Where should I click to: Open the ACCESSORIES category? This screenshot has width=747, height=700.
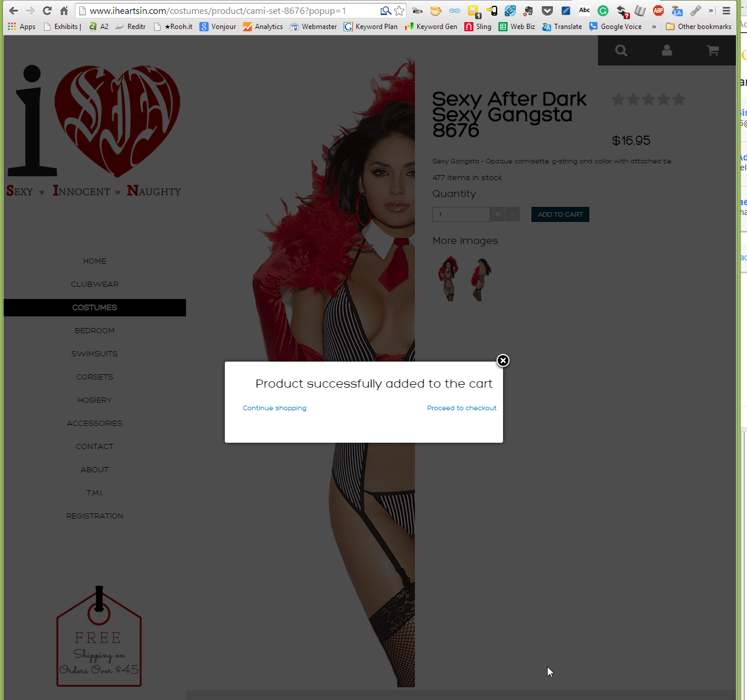(94, 424)
